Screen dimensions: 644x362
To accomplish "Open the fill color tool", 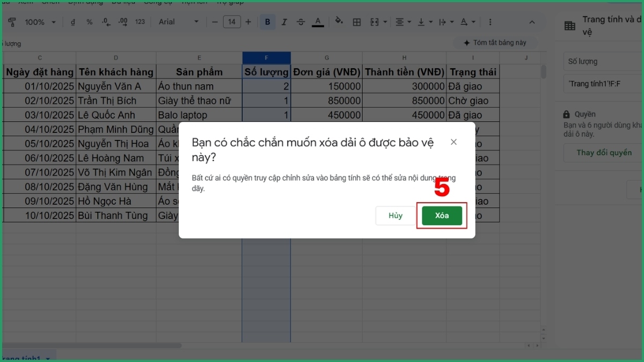I will click(338, 22).
